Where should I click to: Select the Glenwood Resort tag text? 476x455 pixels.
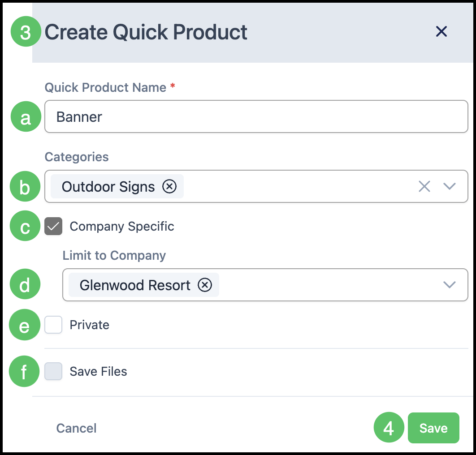[x=135, y=285]
